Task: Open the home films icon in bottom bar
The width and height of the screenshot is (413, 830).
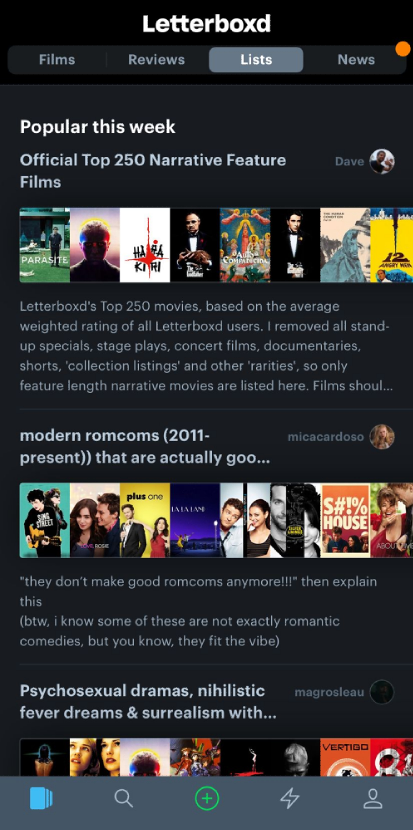Action: click(41, 798)
